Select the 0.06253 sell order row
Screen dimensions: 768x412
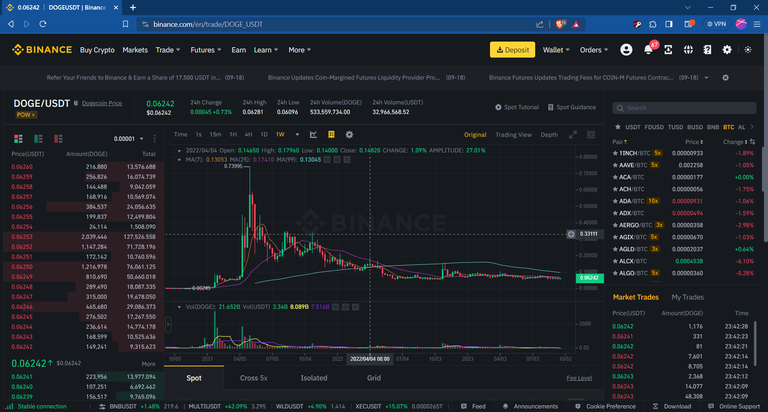pos(84,237)
